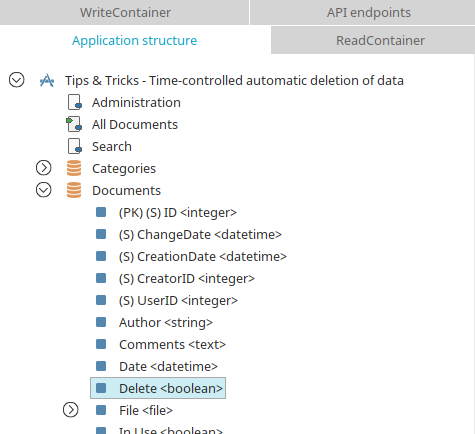
Task: Select the (PK) (S) ID <integer> field
Action: (178, 213)
